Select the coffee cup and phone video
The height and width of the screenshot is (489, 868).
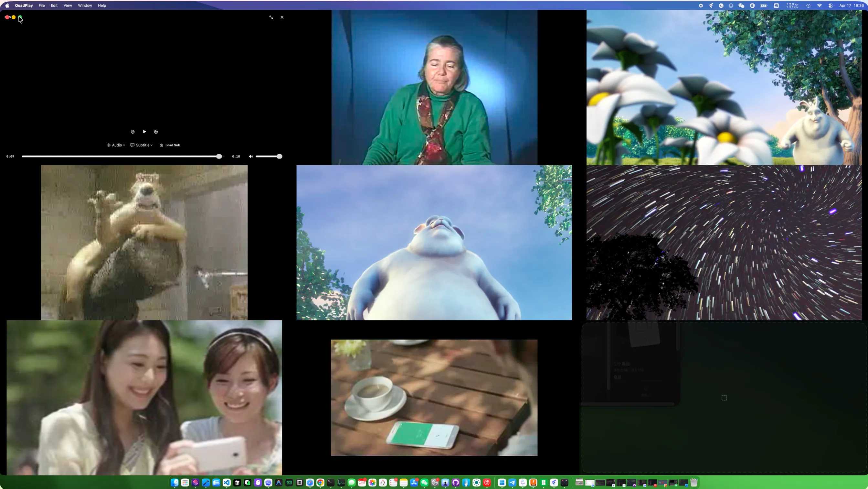434,397
